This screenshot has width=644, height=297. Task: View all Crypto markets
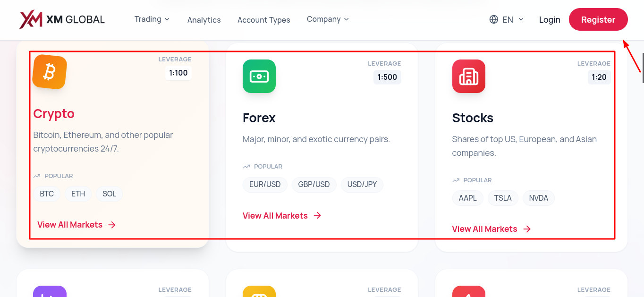click(76, 225)
